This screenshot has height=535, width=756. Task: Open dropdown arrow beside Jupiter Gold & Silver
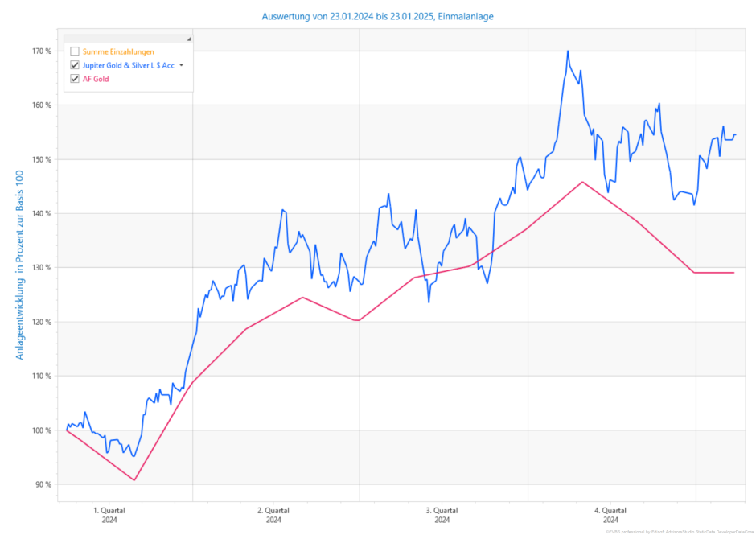click(182, 65)
